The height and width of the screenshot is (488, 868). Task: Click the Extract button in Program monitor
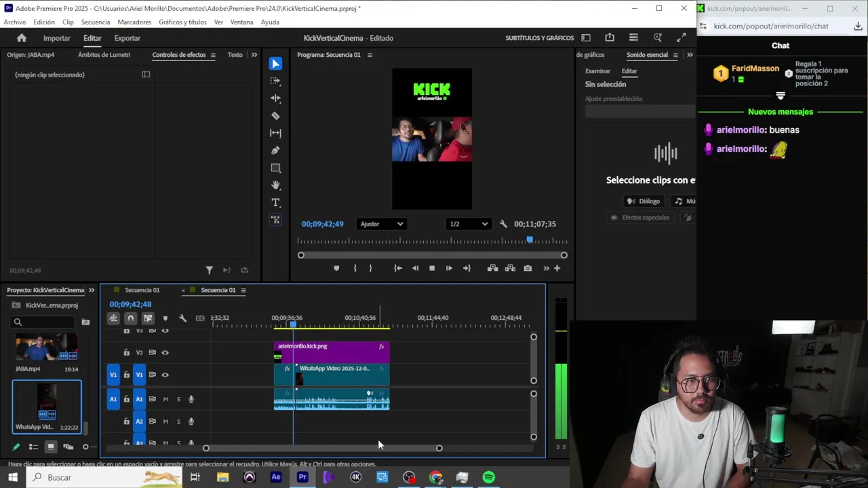point(510,268)
